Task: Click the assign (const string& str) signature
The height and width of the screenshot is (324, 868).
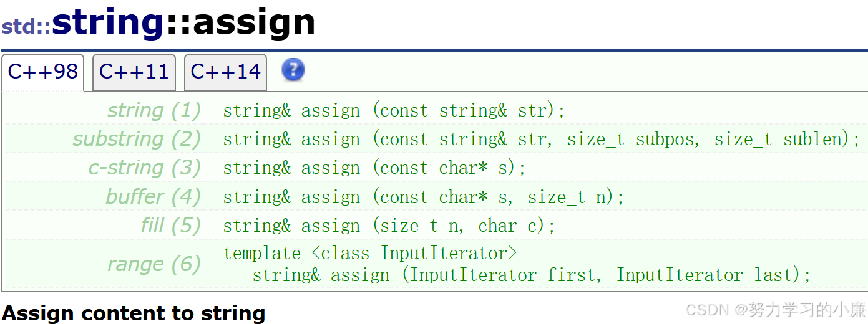Action: (394, 111)
